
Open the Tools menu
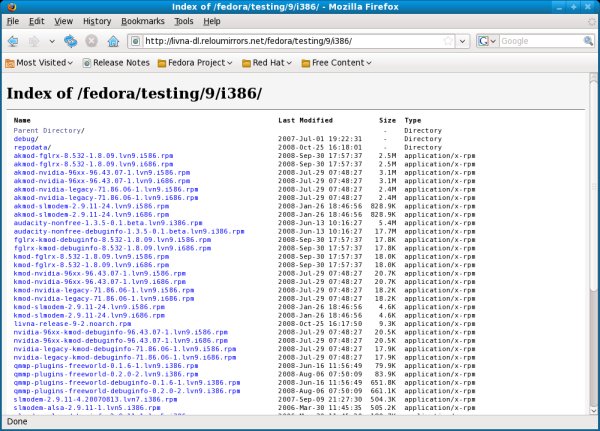click(184, 21)
